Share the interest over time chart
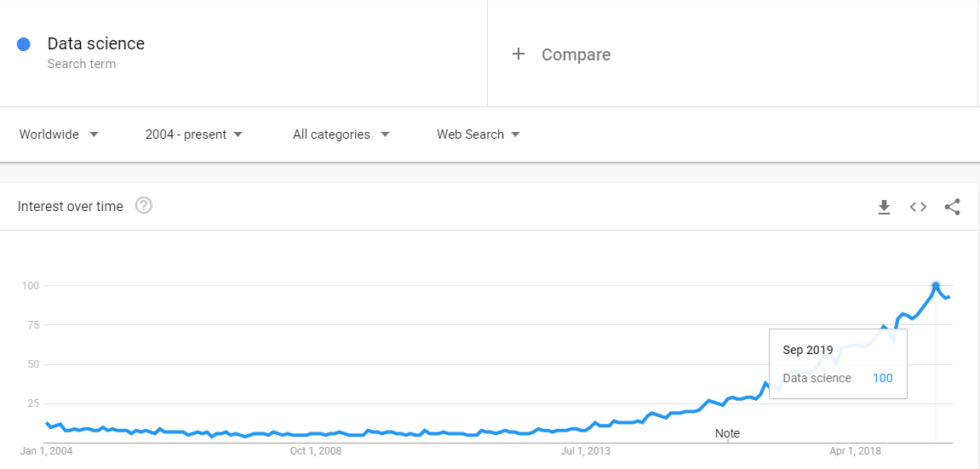This screenshot has width=980, height=469. pyautogui.click(x=952, y=207)
